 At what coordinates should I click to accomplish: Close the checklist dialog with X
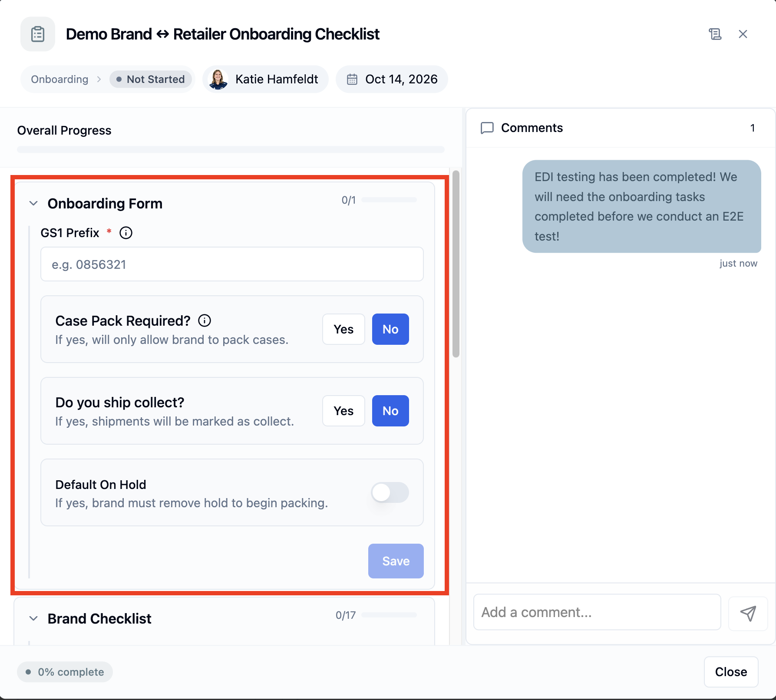[x=743, y=34]
